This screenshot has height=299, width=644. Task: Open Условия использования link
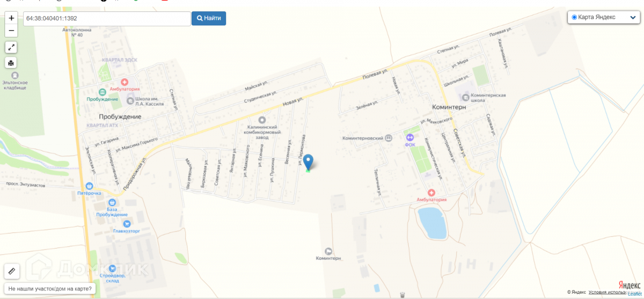tap(607, 292)
